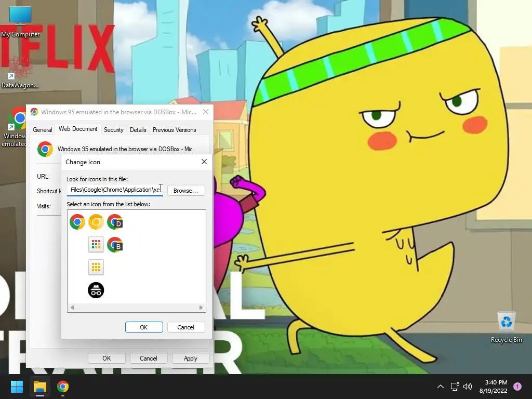
Task: Cancel the Change Icon dialog
Action: [x=185, y=327]
